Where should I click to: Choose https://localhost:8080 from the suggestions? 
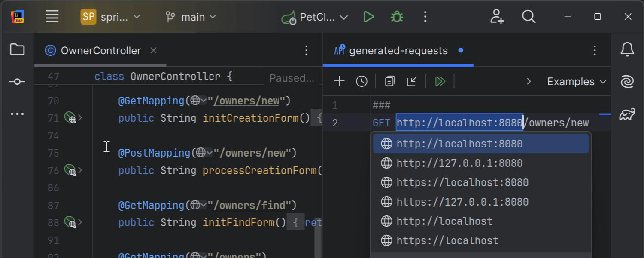pos(462,182)
